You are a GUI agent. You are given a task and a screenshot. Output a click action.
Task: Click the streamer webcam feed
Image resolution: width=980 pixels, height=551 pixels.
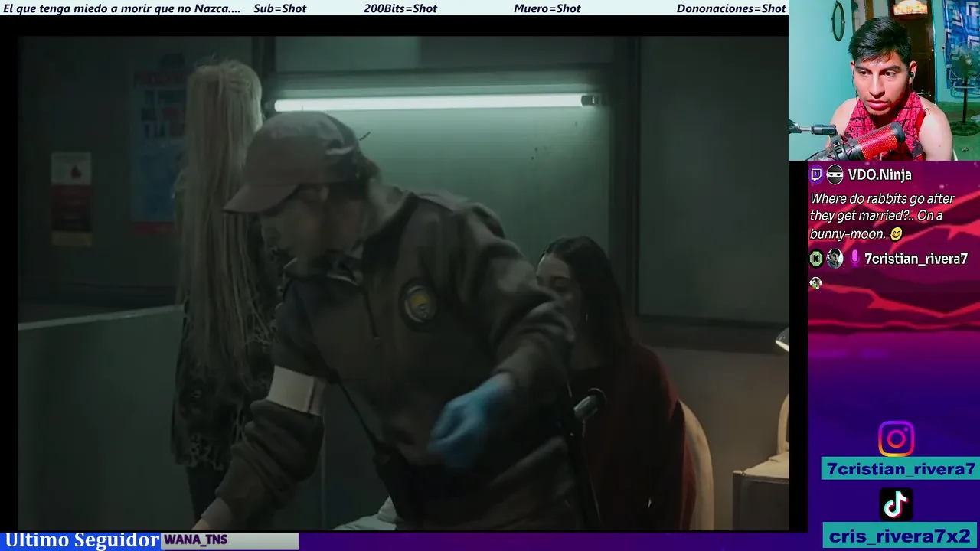click(884, 80)
